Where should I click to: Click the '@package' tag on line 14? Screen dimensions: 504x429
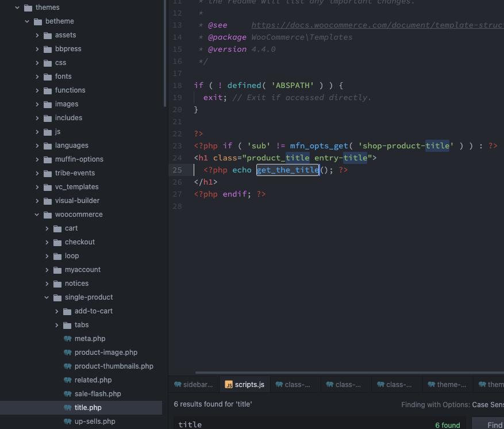(x=227, y=37)
